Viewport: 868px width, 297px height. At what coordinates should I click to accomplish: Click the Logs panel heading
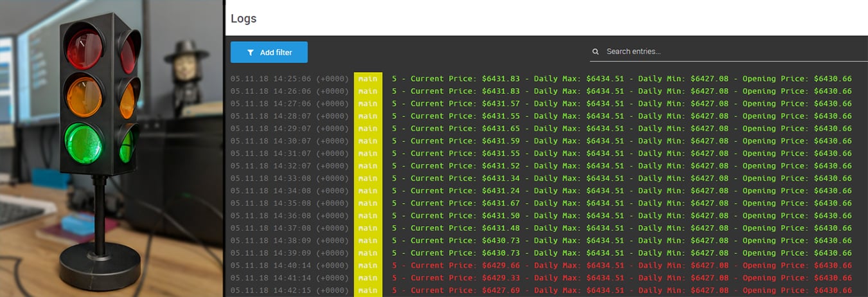click(244, 19)
